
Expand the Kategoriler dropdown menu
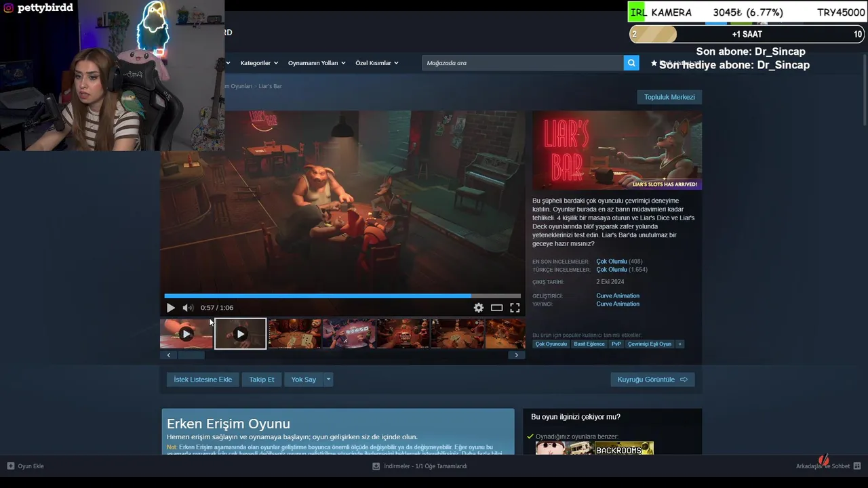tap(259, 63)
